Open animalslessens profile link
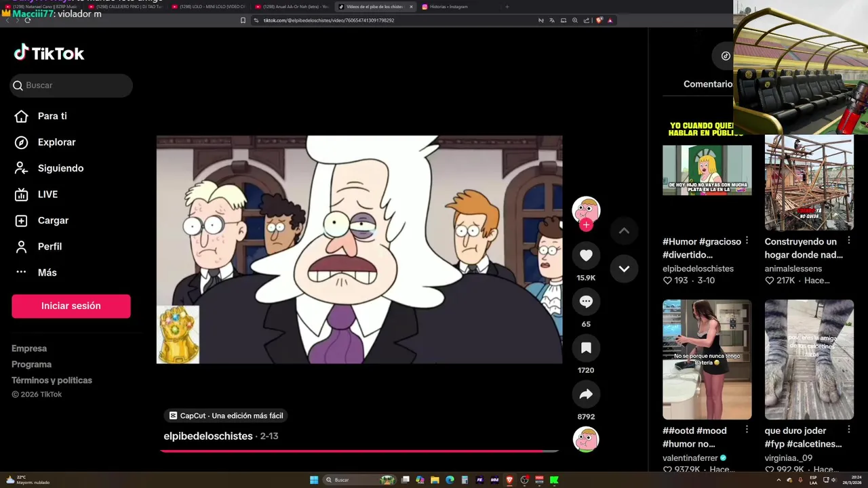This screenshot has width=868, height=488. pos(793,268)
